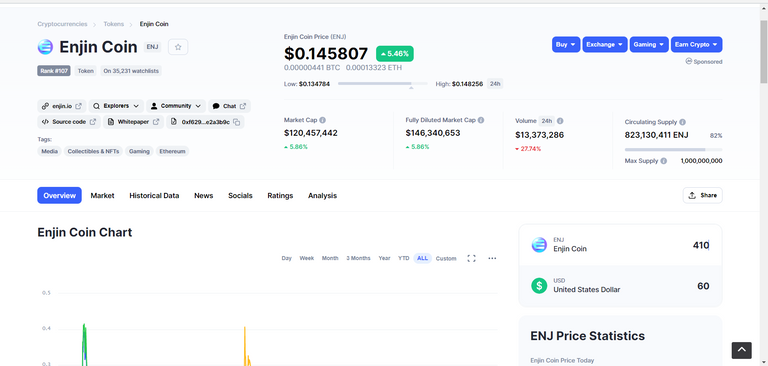Click the page vertical scrollbar
This screenshot has width=768, height=366.
[x=764, y=51]
